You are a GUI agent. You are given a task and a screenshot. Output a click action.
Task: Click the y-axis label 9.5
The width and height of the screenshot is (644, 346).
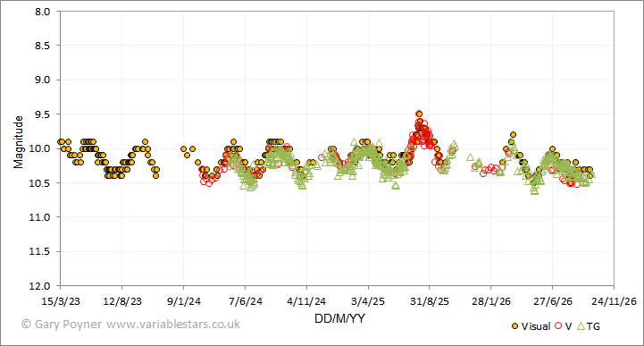42,114
